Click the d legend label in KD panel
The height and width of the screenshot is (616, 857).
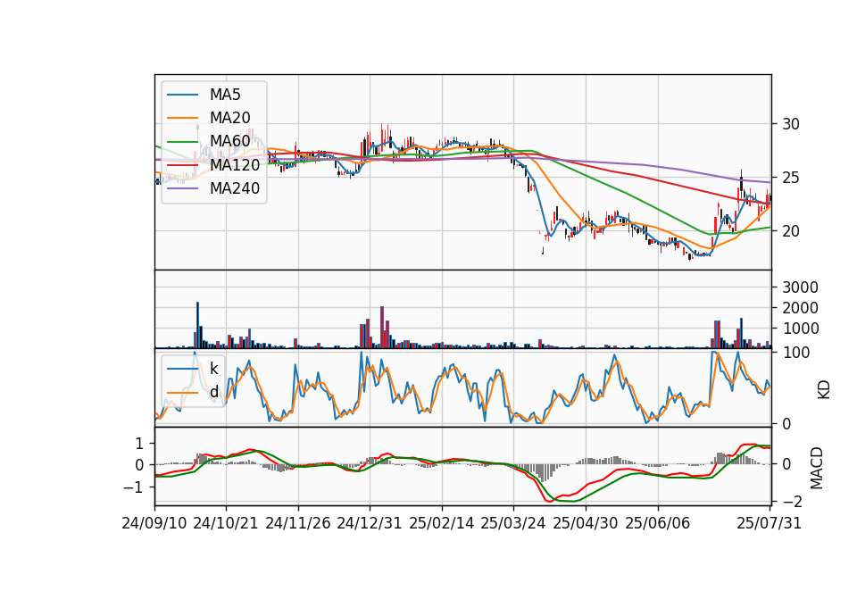[x=214, y=392]
